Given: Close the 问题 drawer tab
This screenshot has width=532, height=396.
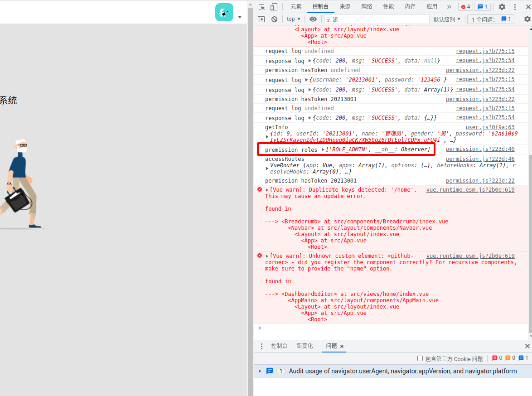Looking at the screenshot, I should pyautogui.click(x=342, y=347).
